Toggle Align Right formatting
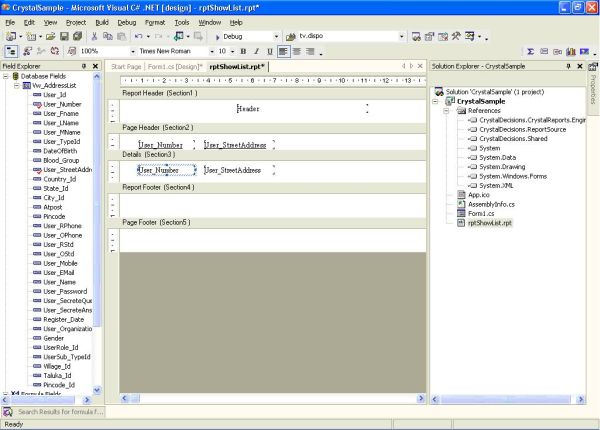Image resolution: width=600 pixels, height=430 pixels. (x=310, y=51)
